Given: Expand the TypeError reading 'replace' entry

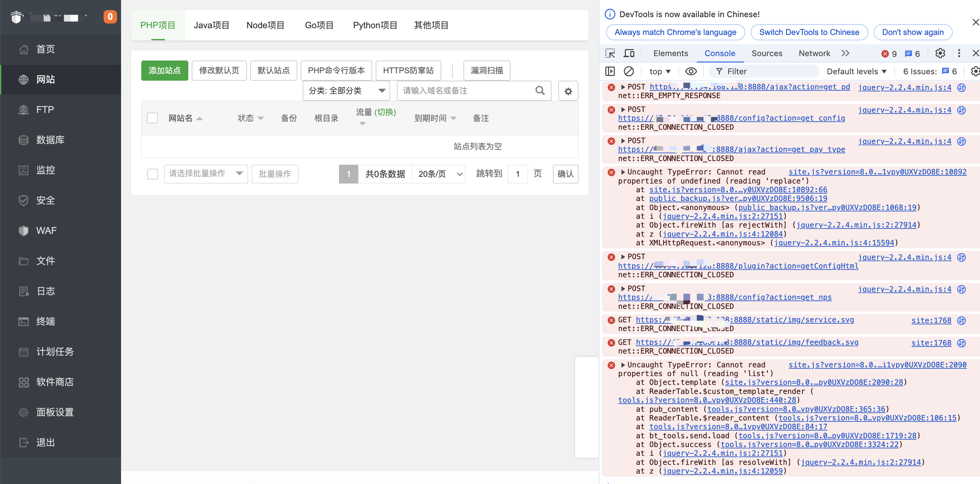Looking at the screenshot, I should [623, 172].
